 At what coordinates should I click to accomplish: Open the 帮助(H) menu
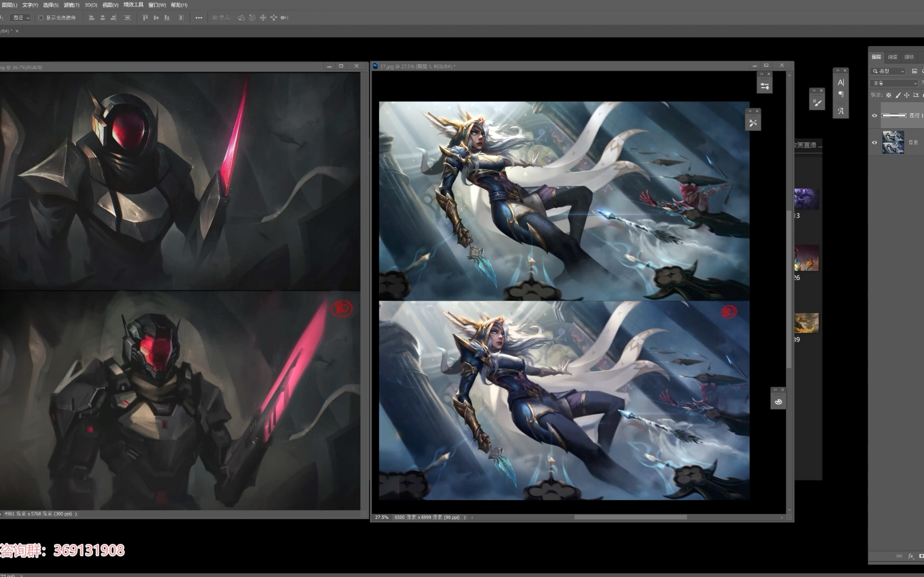coord(179,5)
